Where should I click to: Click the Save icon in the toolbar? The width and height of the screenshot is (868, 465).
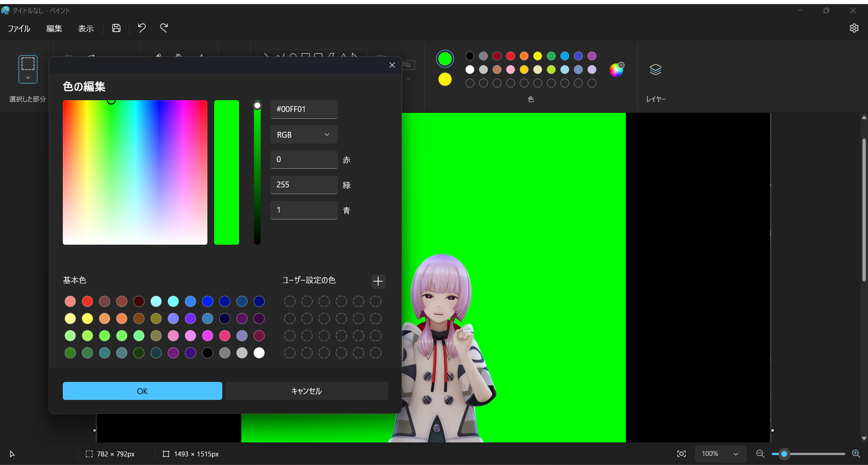[116, 28]
